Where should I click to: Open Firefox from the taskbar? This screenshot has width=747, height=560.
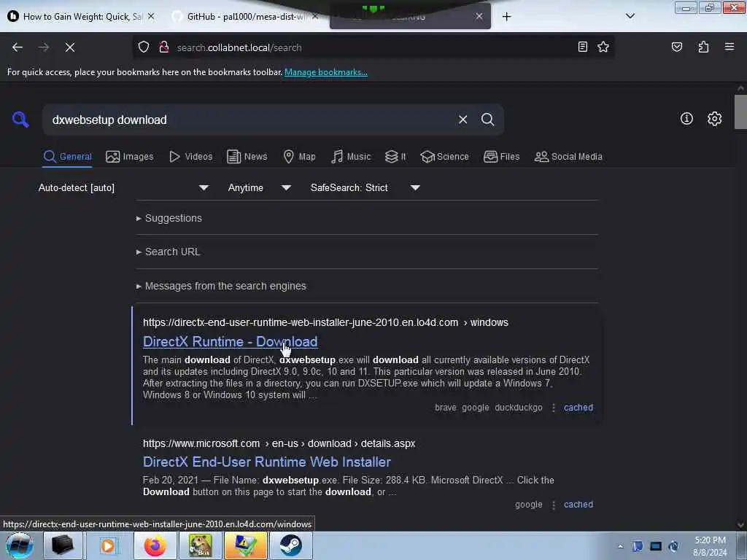pos(155,545)
